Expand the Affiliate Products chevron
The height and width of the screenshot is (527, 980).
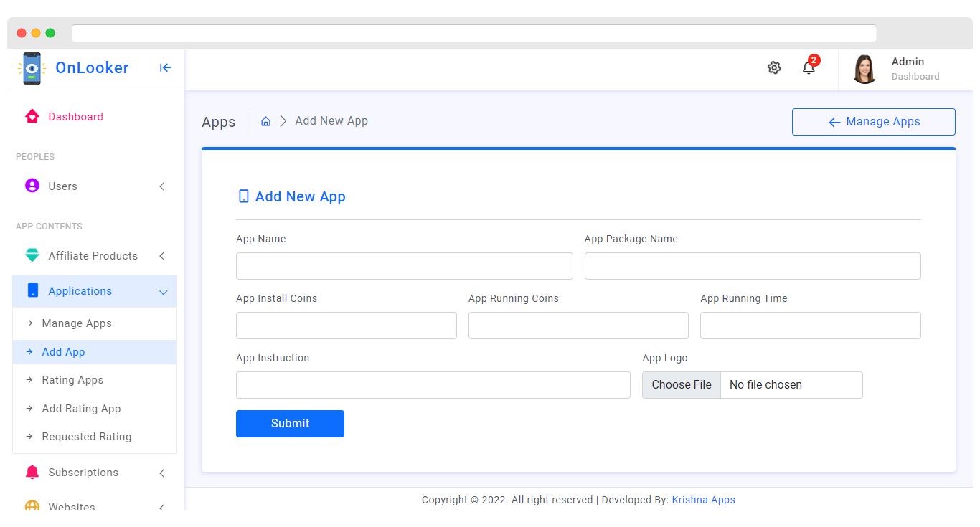(x=162, y=256)
